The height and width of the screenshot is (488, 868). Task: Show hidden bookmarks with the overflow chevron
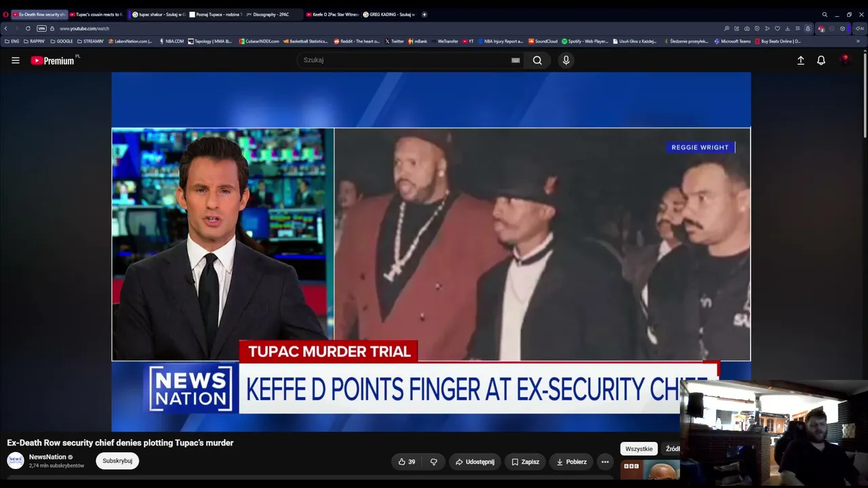[x=858, y=41]
